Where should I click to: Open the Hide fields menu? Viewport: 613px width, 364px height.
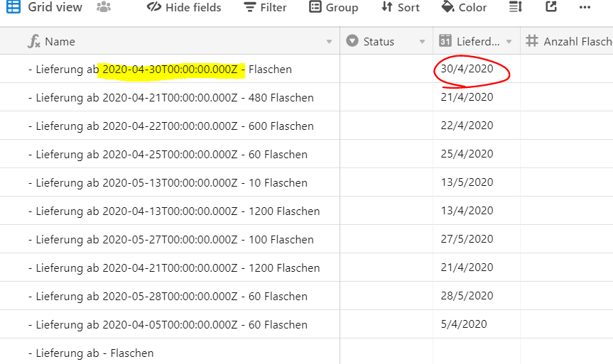click(184, 7)
